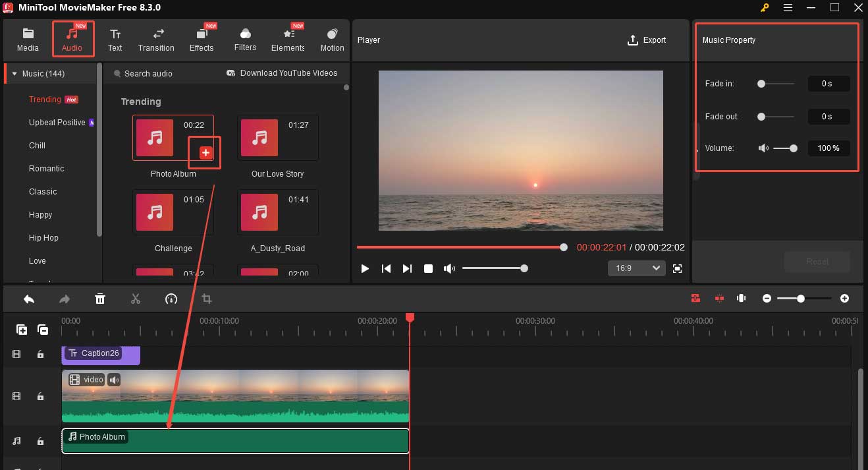Click the Fade in value field
Screen dimensions: 868x470
point(828,84)
